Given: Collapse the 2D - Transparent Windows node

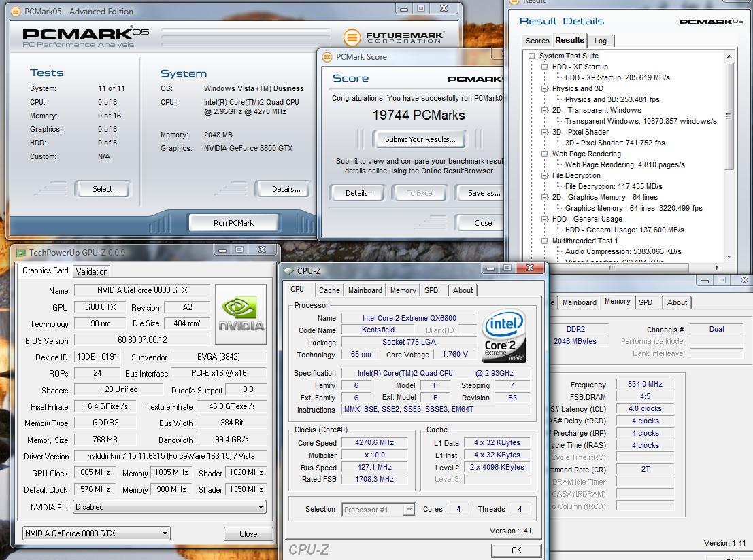Looking at the screenshot, I should tap(545, 110).
